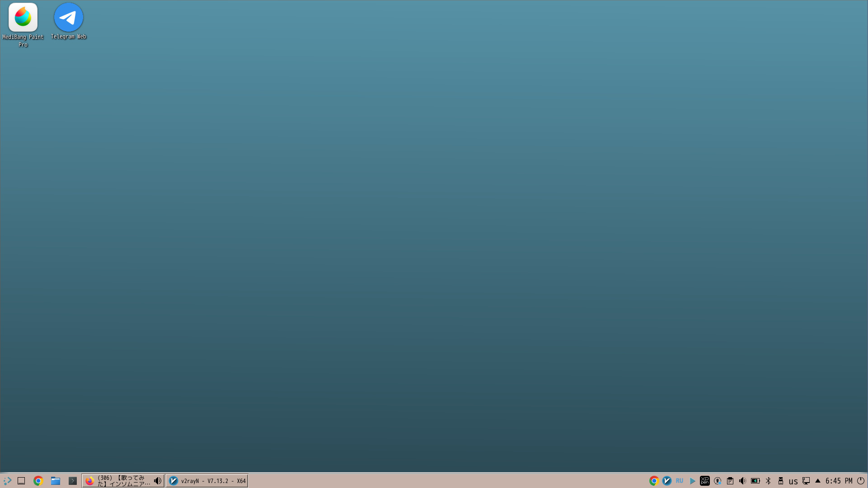Open Telegram Web desktop shortcut
This screenshot has height=488, width=868.
[x=68, y=18]
